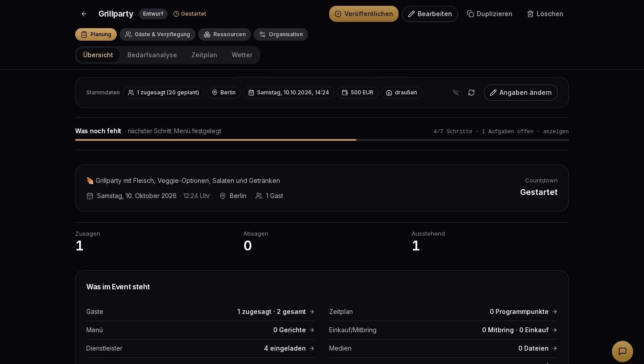Switch to the Ressourcen section
Screen dimensions: 644x364
[225, 34]
